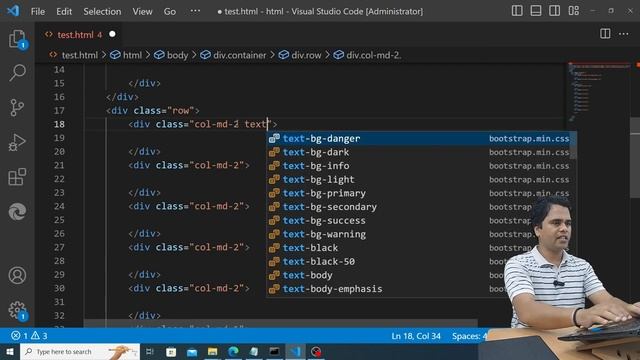The image size is (640, 360).
Task: Click the Spaces indentation status item
Action: (469, 336)
